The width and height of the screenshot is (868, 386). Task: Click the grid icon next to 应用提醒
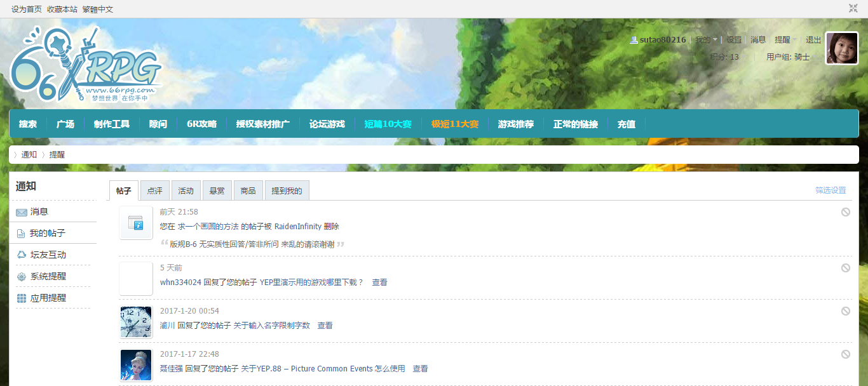(22, 298)
